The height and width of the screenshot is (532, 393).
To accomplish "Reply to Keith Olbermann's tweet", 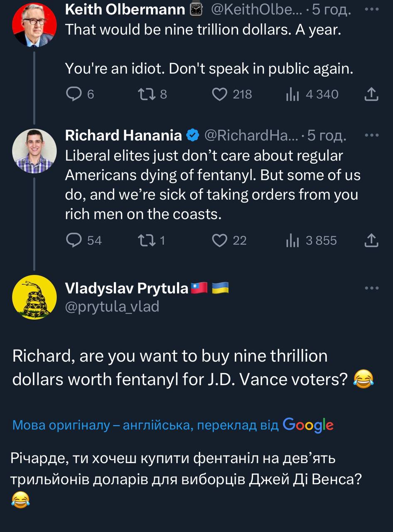I will pos(74,95).
